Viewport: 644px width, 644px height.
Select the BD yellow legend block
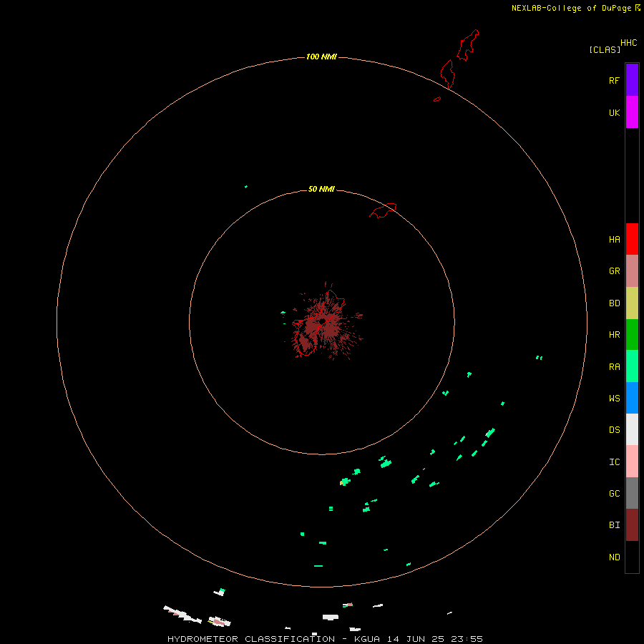coord(632,303)
